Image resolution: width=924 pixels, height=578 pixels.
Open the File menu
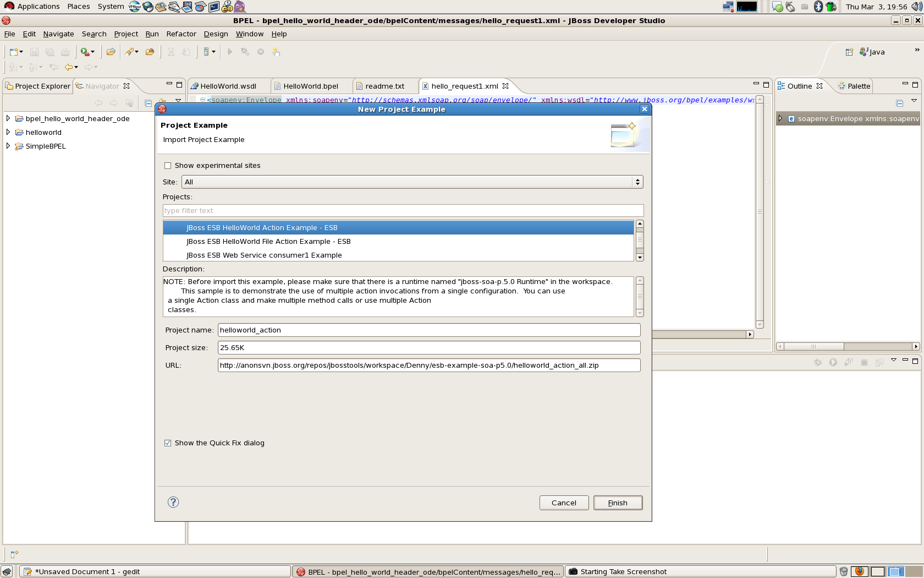click(x=10, y=34)
